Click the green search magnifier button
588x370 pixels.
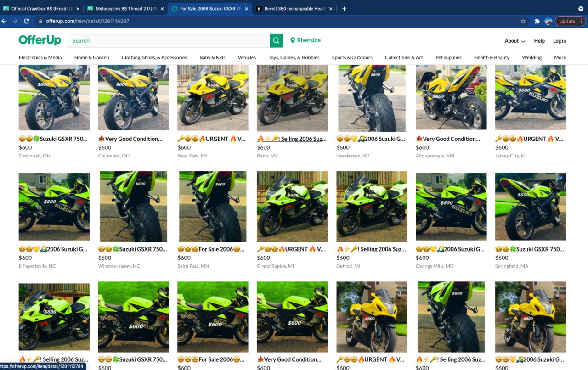pos(276,40)
